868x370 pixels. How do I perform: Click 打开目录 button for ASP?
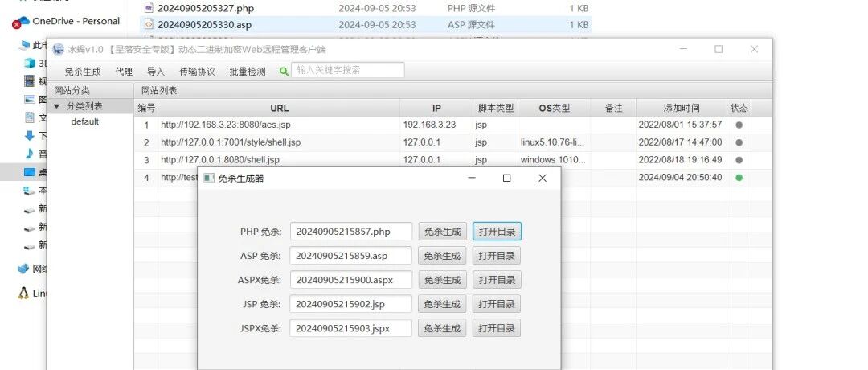point(497,256)
